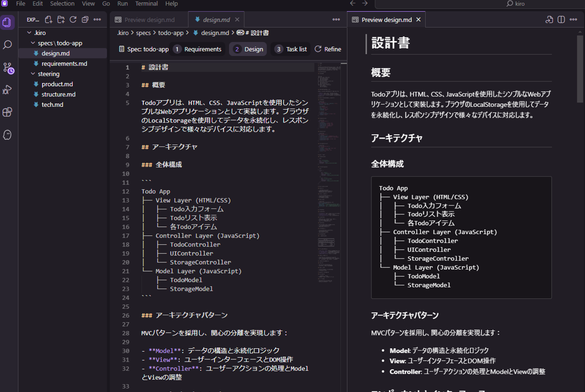Open Explorer more actions menu

[97, 19]
